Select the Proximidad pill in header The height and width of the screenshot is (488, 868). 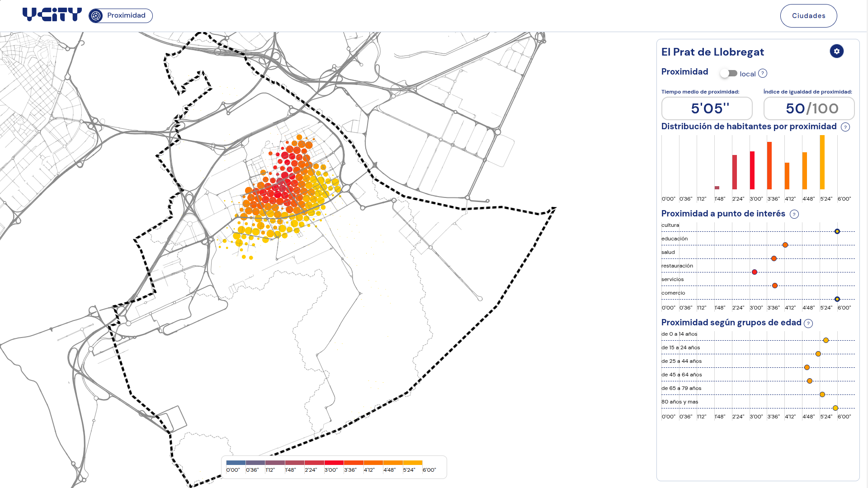click(x=121, y=16)
